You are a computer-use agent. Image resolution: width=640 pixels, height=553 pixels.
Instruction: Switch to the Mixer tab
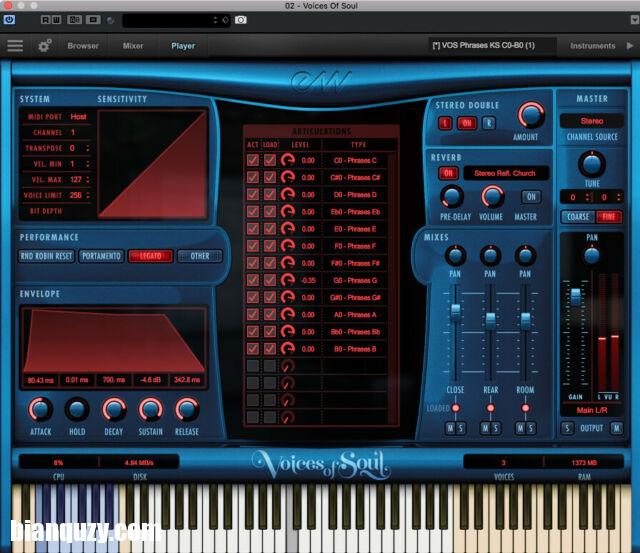[133, 46]
